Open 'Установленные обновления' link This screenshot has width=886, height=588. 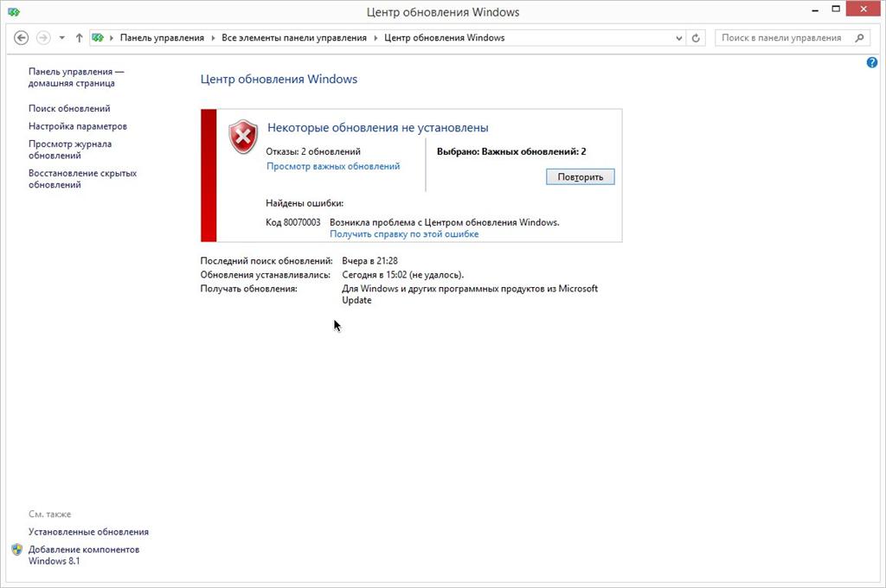coord(89,532)
